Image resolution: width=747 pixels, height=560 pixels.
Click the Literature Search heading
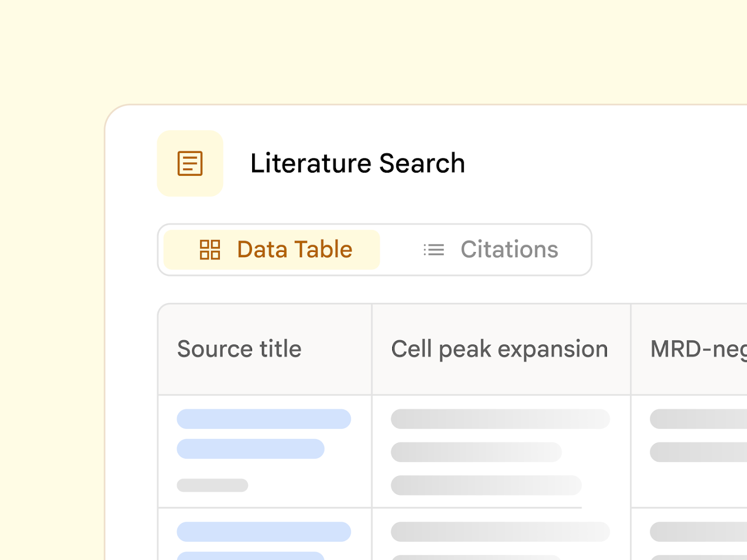point(357,163)
